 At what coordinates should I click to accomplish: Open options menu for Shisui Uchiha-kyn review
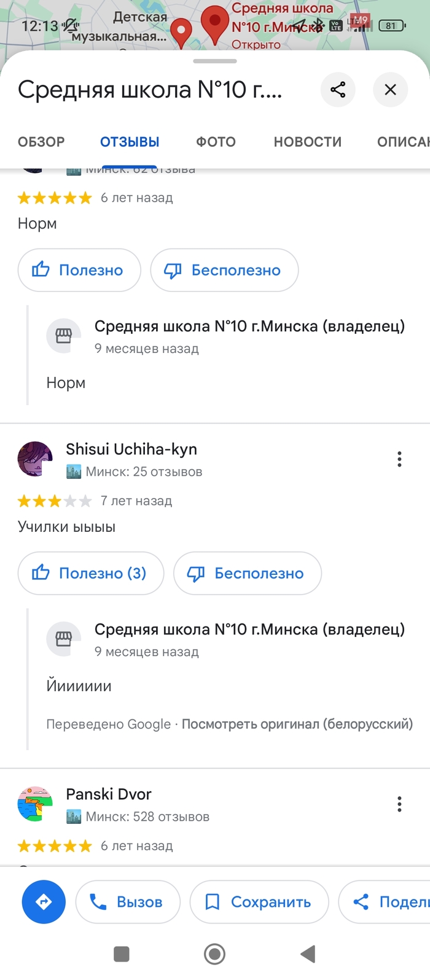pos(399,459)
